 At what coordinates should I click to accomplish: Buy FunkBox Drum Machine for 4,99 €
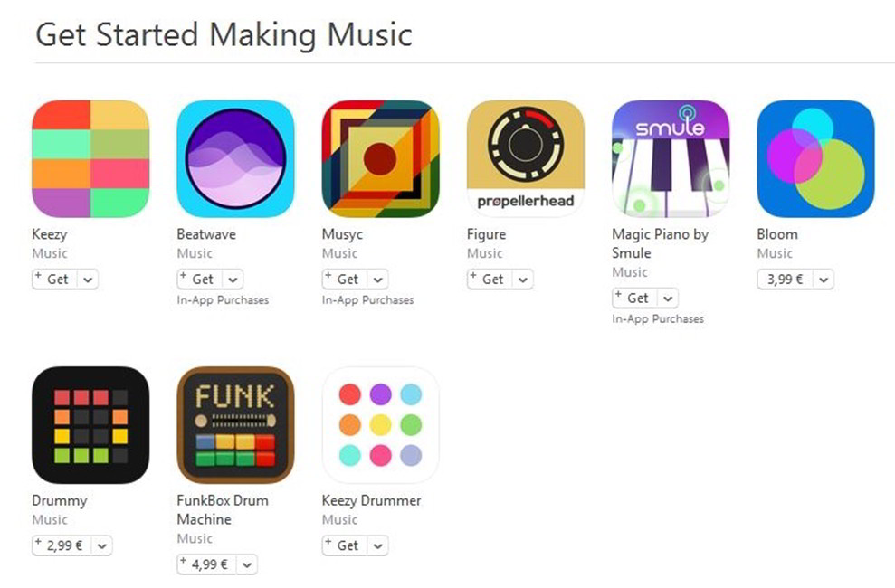click(206, 564)
